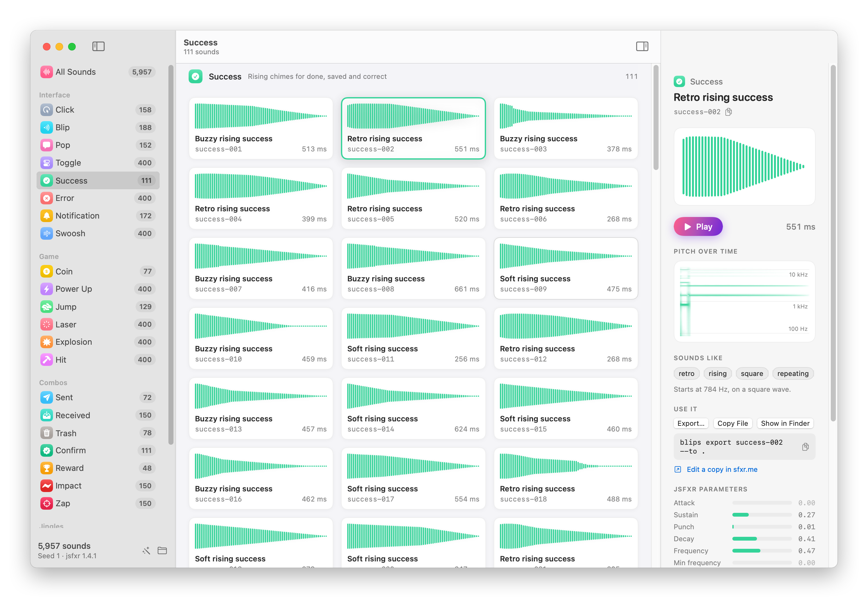Select the Coin category icon
Screen dimensions: 868x598
click(46, 271)
